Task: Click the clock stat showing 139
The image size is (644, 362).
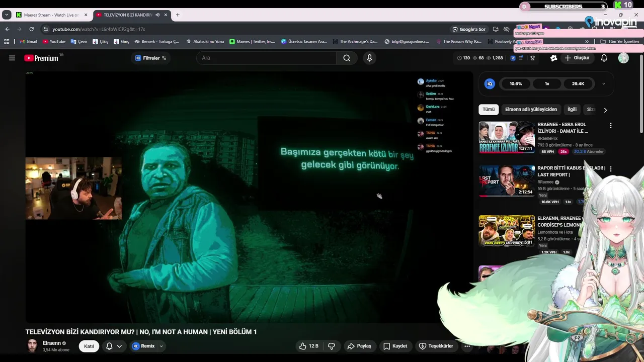Action: [x=463, y=58]
